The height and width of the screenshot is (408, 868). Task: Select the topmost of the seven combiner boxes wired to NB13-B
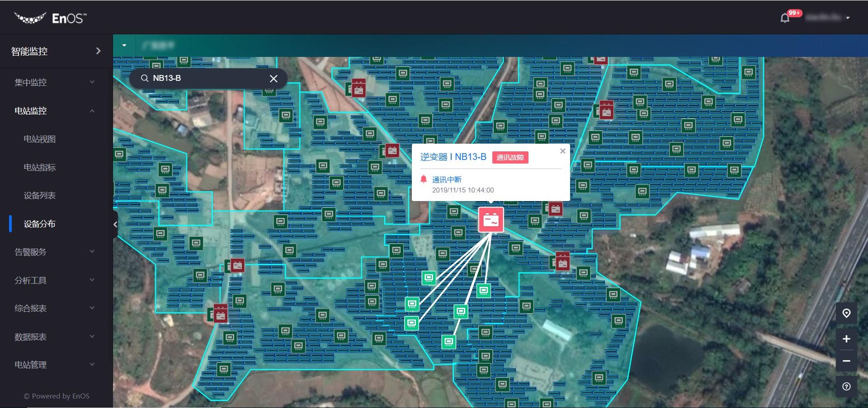pos(429,277)
